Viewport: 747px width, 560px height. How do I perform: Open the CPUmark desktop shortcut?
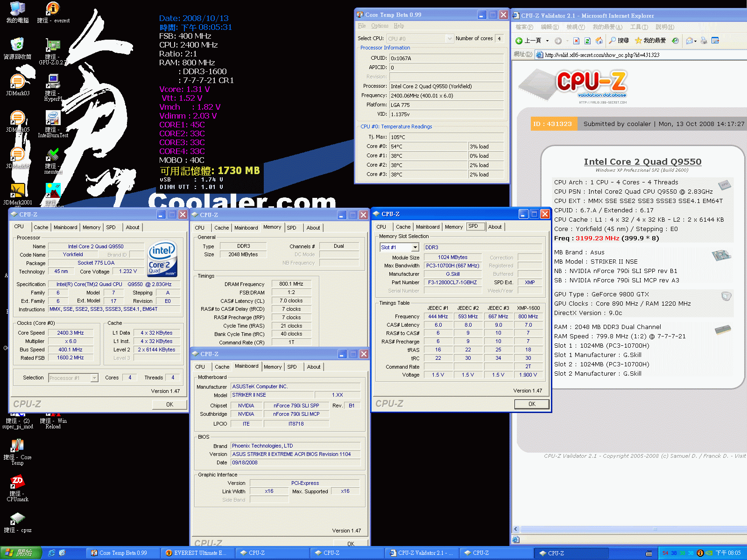click(x=17, y=489)
